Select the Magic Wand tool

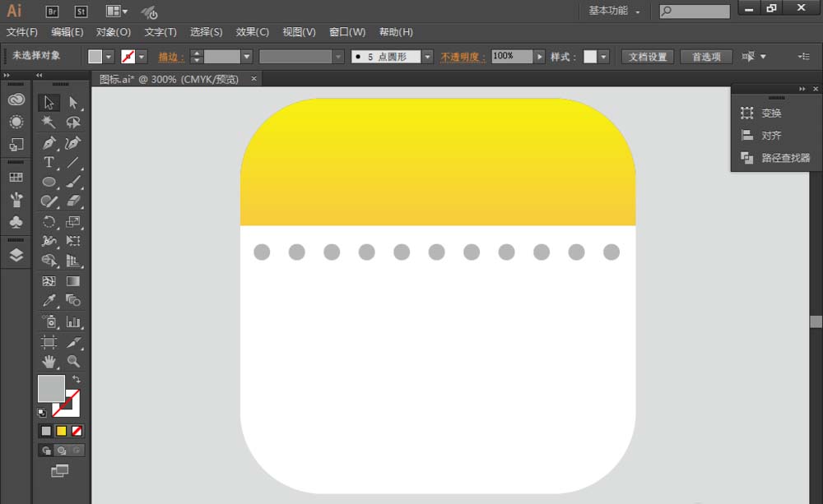[49, 123]
